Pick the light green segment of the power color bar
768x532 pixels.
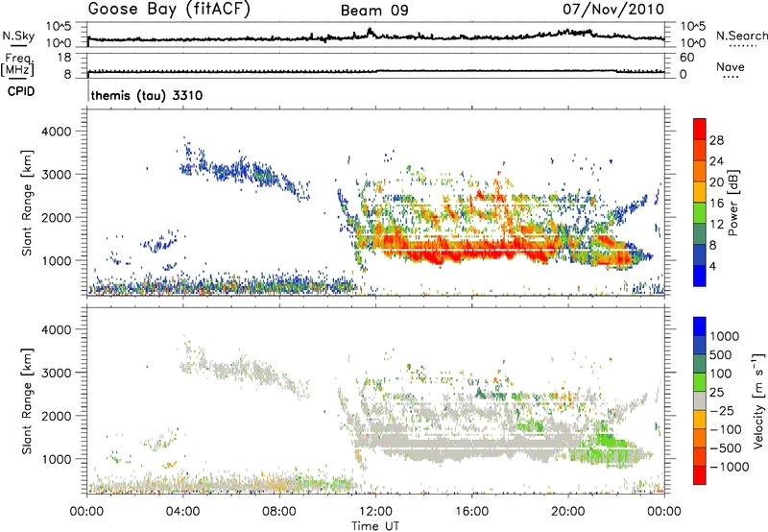(700, 212)
